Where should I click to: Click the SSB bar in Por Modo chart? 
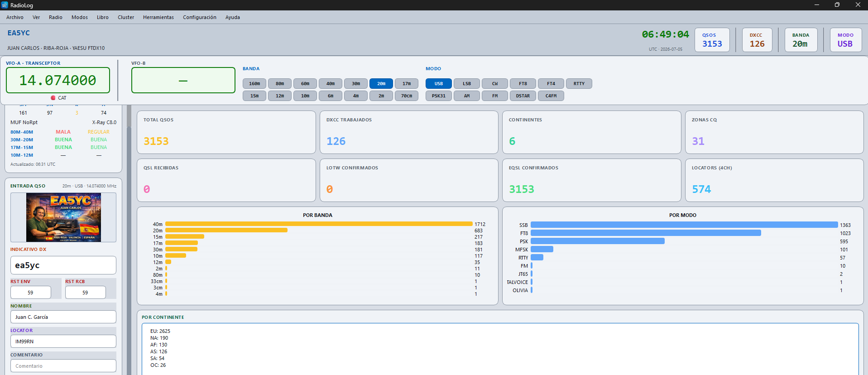(684, 225)
